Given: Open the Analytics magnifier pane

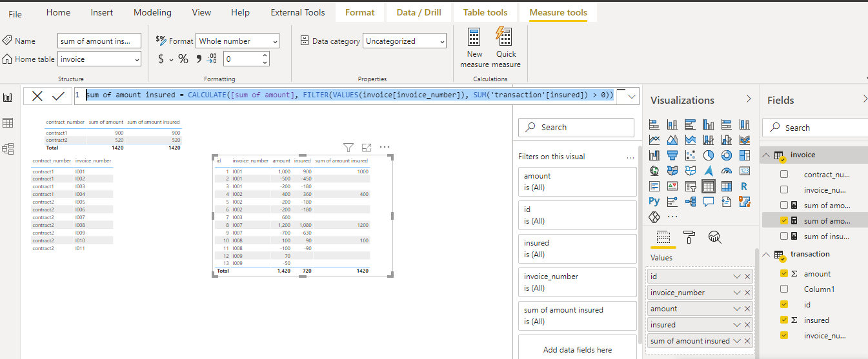Looking at the screenshot, I should (x=714, y=237).
